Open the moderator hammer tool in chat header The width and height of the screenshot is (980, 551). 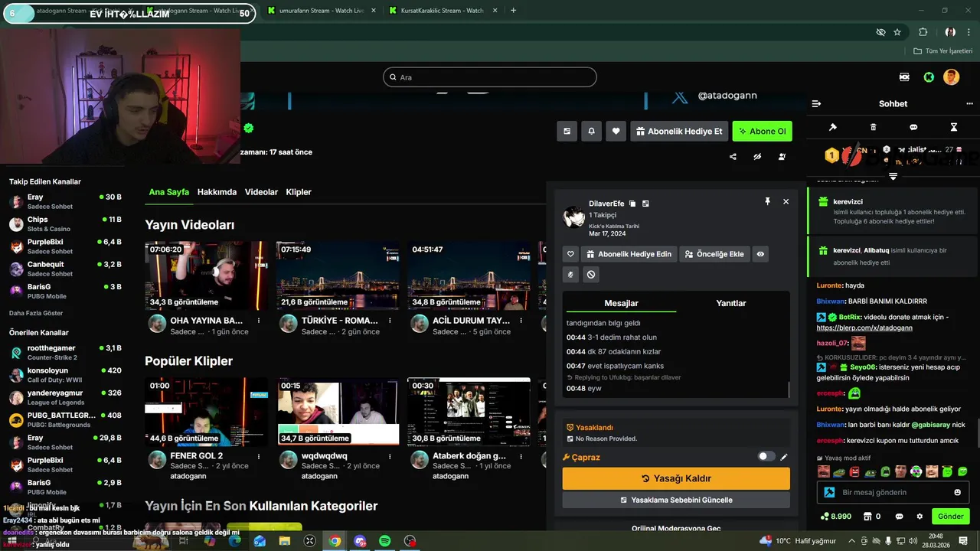833,127
